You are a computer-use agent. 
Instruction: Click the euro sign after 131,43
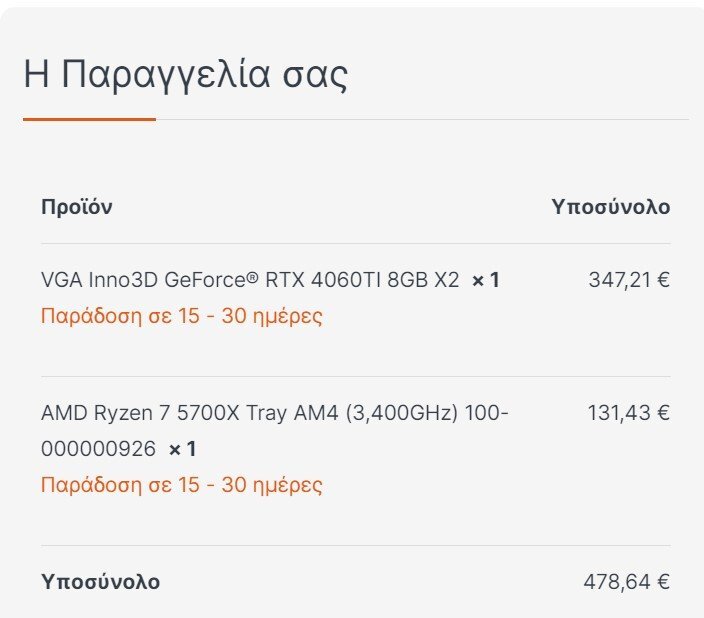[x=664, y=413]
